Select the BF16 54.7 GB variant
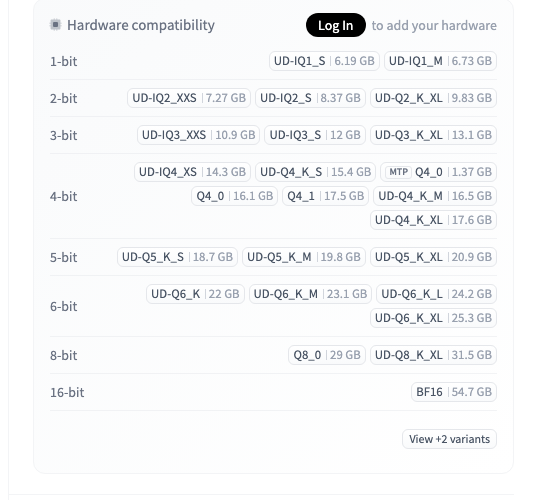 (454, 392)
